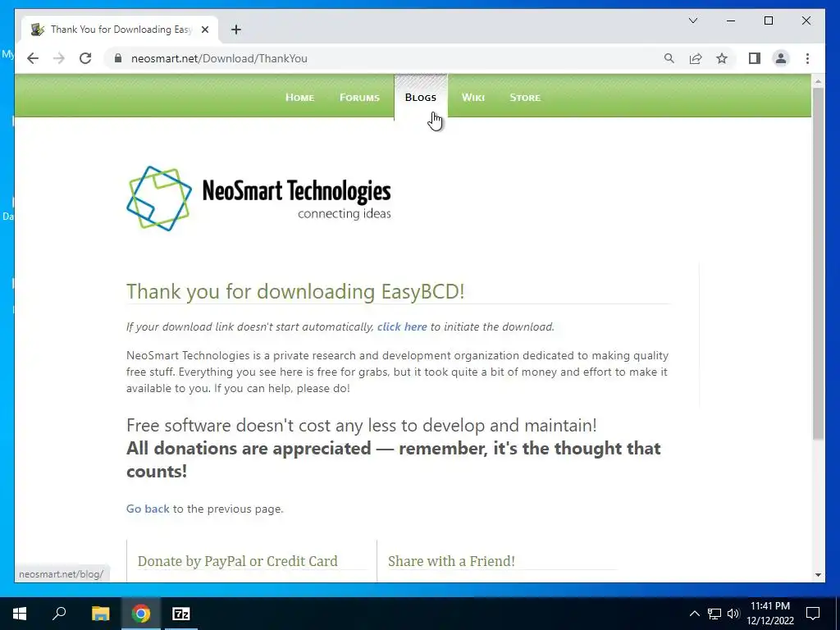Open the volume tray icon
The height and width of the screenshot is (630, 840).
[733, 614]
